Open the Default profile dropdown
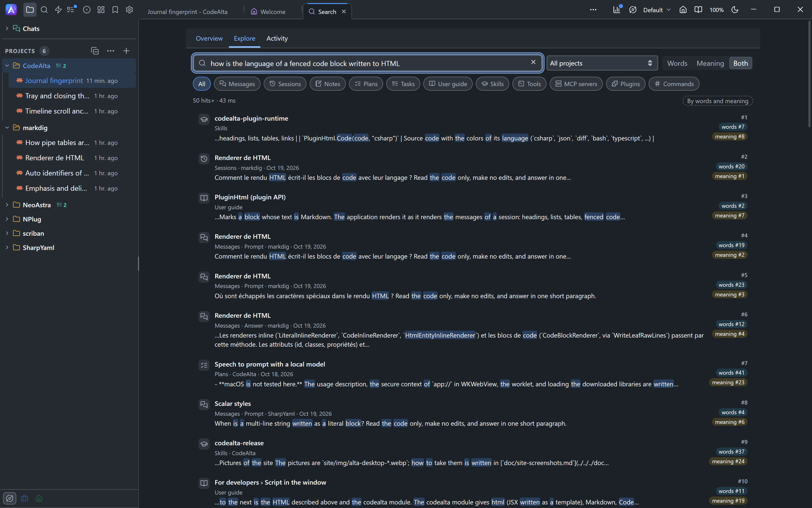The width and height of the screenshot is (812, 508). click(656, 10)
